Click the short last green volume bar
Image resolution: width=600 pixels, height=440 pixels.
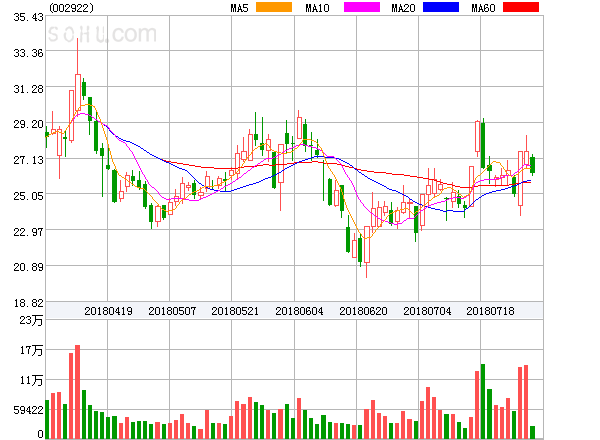click(x=532, y=432)
